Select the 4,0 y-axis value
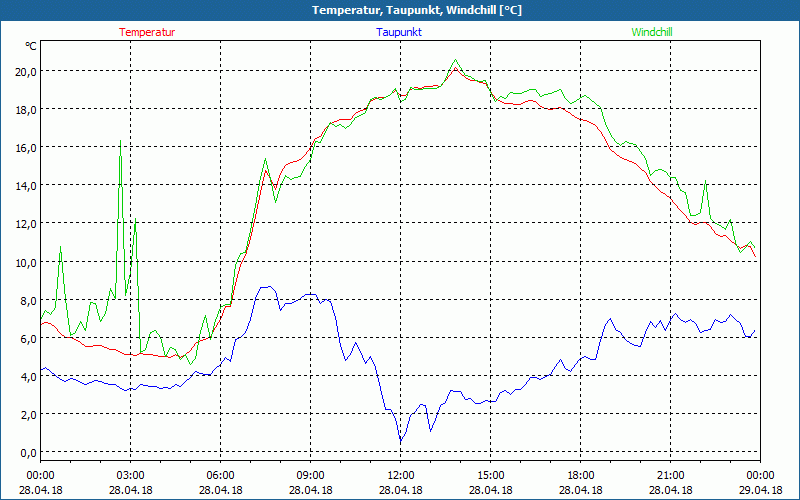 (28, 377)
